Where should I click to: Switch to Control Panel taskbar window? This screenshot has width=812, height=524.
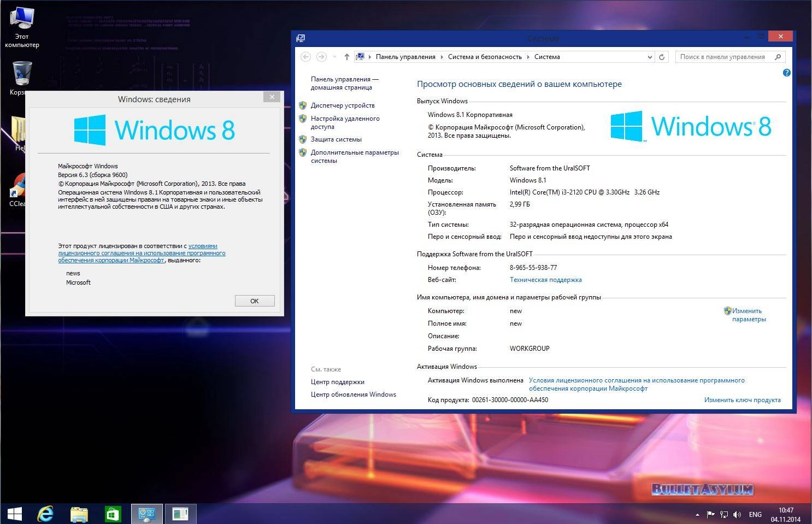click(147, 514)
